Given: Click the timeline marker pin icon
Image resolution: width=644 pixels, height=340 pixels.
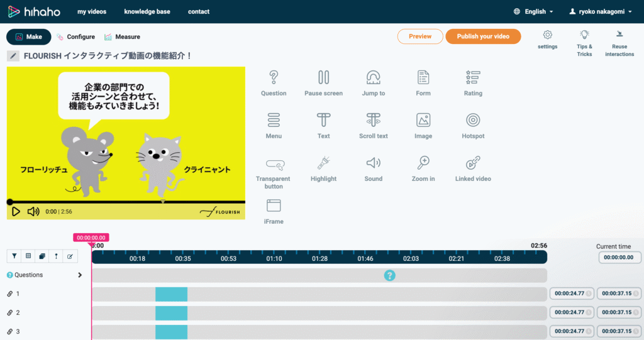Looking at the screenshot, I should [56, 256].
